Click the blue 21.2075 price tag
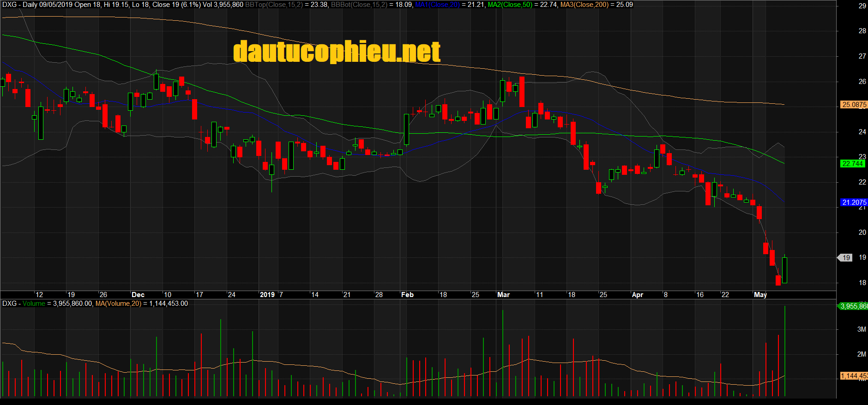Viewport: 868px width, 405px height. click(854, 202)
